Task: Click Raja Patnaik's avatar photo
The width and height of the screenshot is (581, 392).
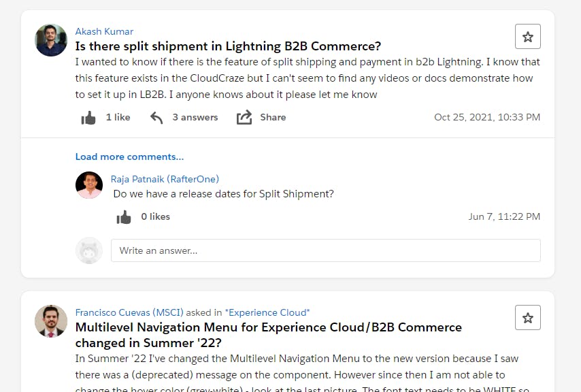Action: click(x=89, y=185)
